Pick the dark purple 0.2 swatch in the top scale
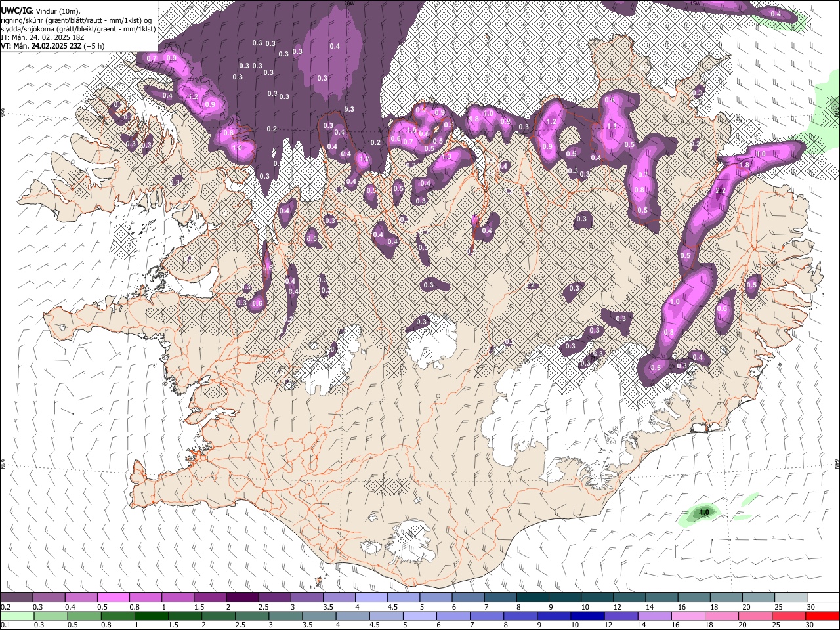 [16, 597]
